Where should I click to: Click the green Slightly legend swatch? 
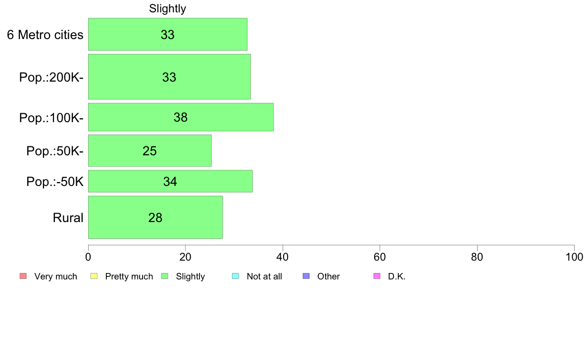pyautogui.click(x=165, y=276)
